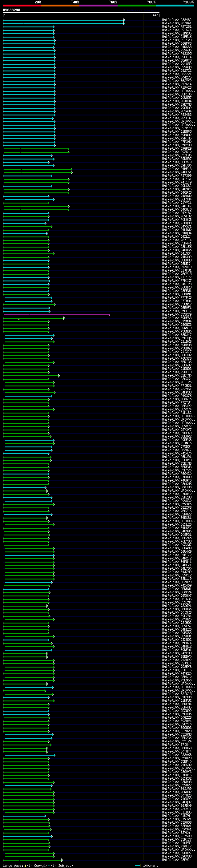Pick the UniRef100_C9CVU3 entry
Image resolution: width=197 pixels, height=868 pixels.
tap(177, 857)
